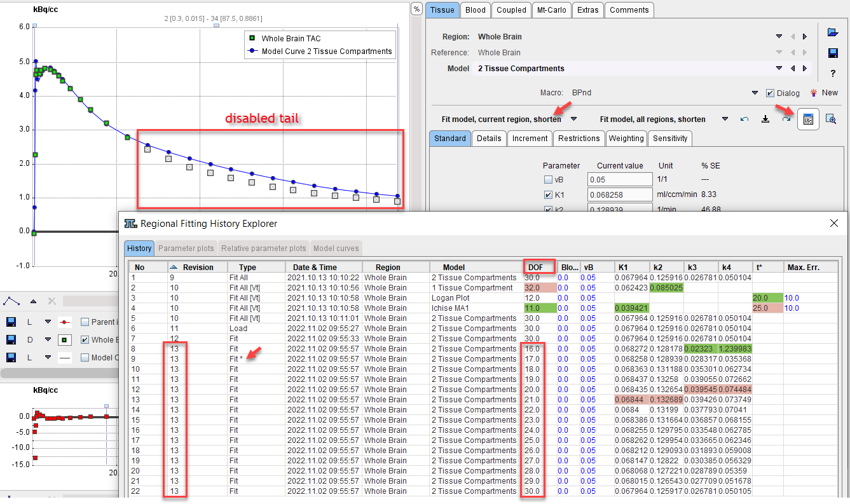Viewport: 850px width, 504px height.
Task: Click the undo fit arrow icon
Action: (x=744, y=119)
